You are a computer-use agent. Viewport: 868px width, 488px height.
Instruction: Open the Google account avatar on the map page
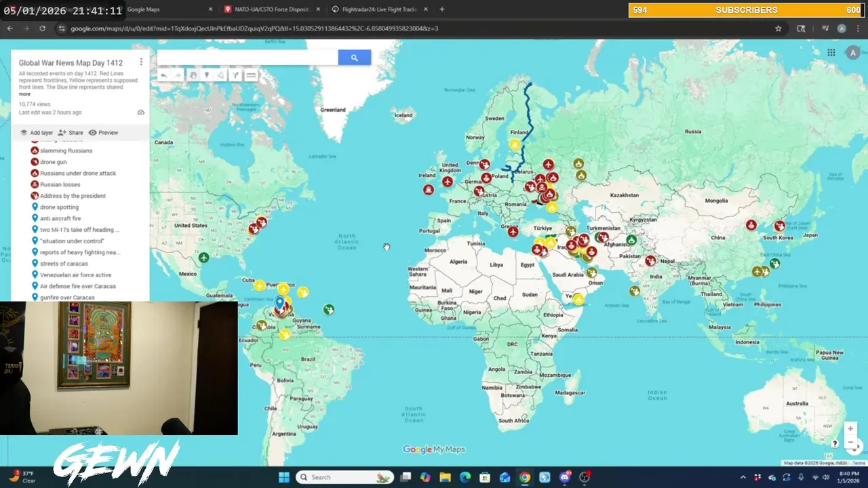[852, 53]
